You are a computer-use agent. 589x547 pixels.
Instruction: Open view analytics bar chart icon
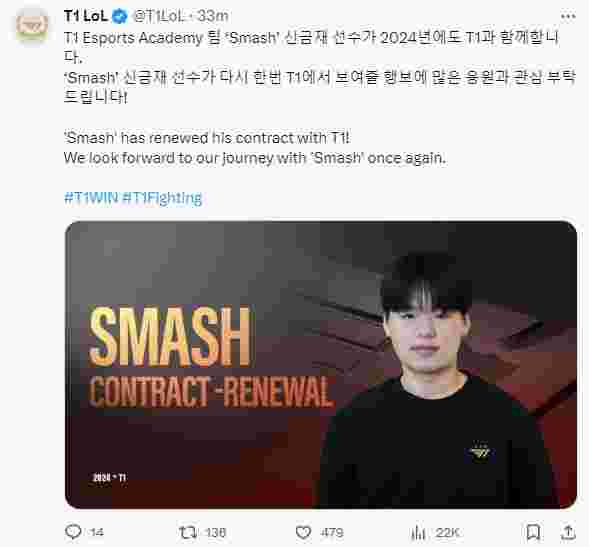[418, 532]
